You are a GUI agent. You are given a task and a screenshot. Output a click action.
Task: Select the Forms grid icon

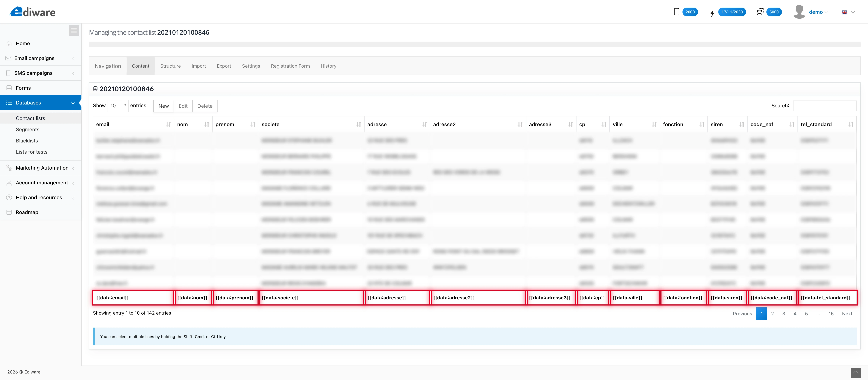9,88
